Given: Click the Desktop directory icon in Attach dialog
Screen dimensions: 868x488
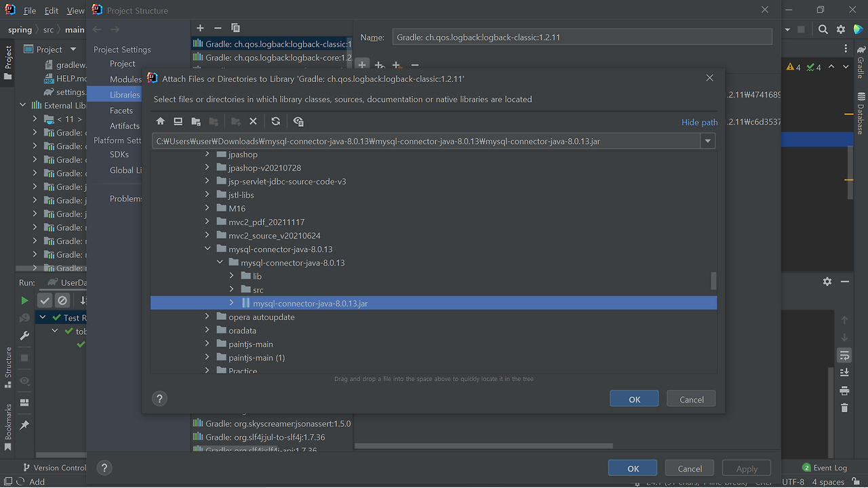Looking at the screenshot, I should [178, 121].
